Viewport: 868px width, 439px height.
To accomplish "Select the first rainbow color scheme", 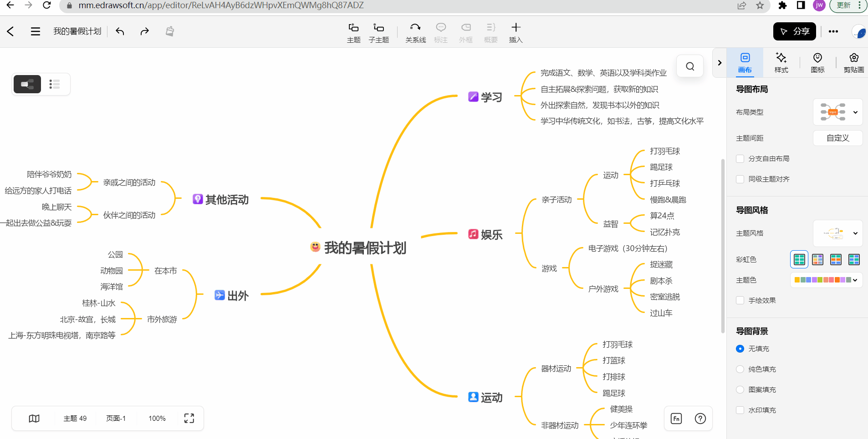I will point(799,259).
